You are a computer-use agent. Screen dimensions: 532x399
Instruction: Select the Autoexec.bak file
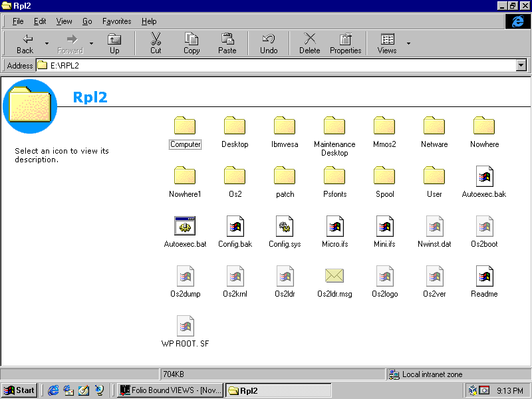pos(484,182)
